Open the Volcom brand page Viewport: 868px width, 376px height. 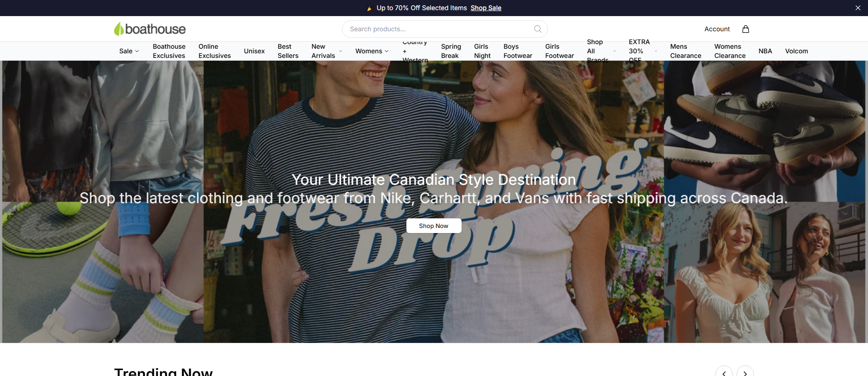[x=796, y=51]
